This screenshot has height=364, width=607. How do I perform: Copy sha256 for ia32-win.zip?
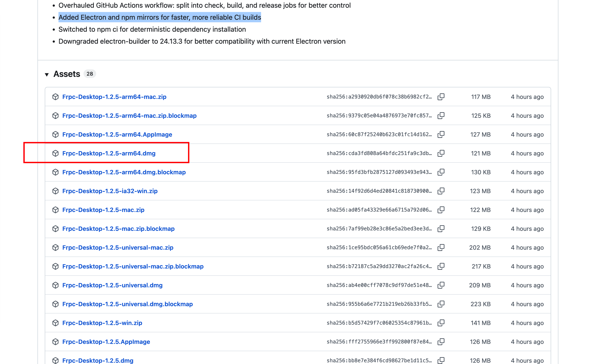[441, 191]
